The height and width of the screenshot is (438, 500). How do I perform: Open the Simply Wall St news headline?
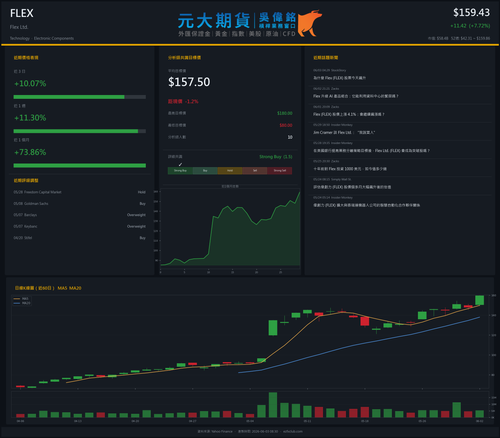point(352,187)
